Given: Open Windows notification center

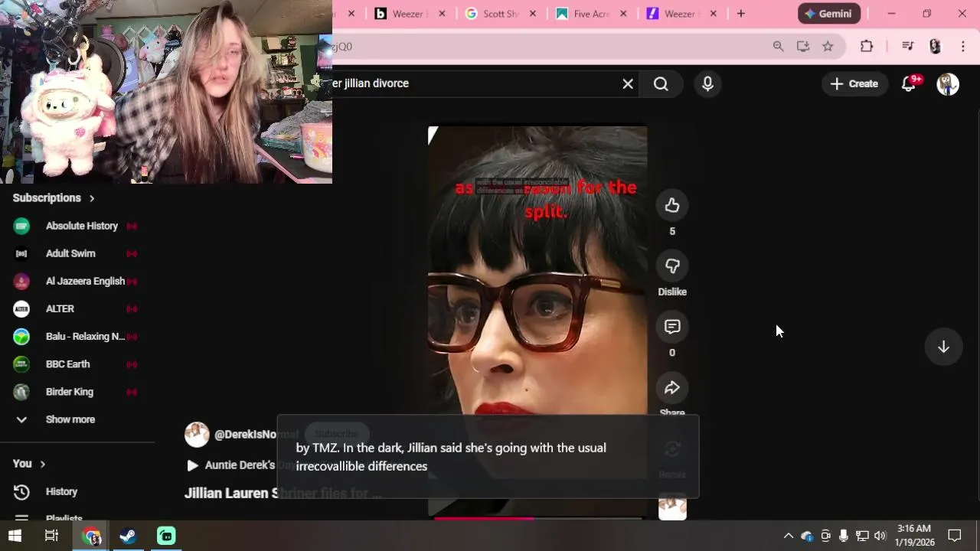Looking at the screenshot, I should pos(955,536).
